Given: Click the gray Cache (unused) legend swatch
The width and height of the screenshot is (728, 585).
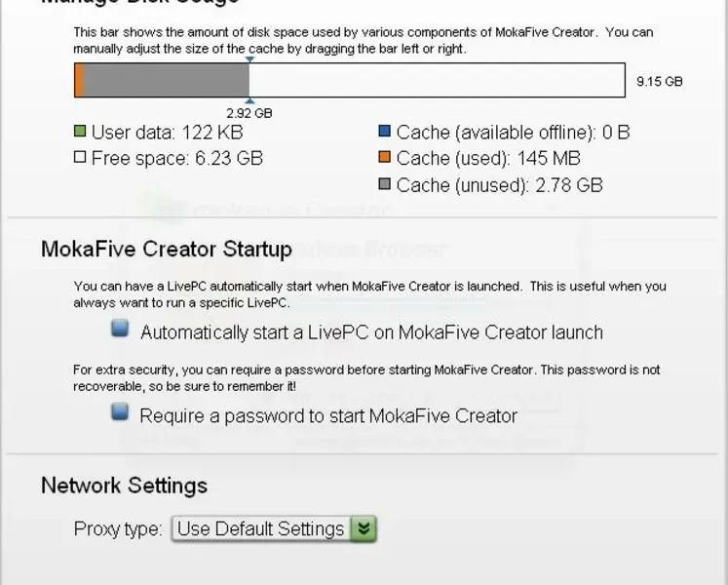Looking at the screenshot, I should (384, 184).
